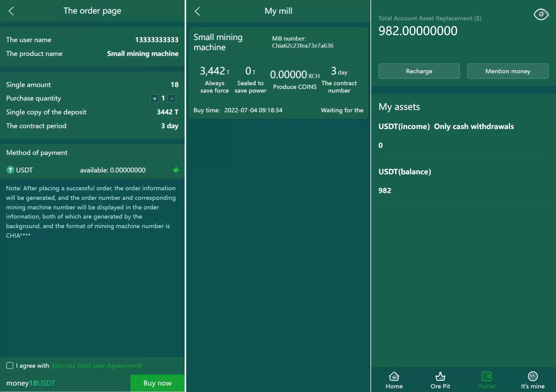Toggle asset balance visibility eye icon
Screen dimensions: 556x392
tap(541, 14)
